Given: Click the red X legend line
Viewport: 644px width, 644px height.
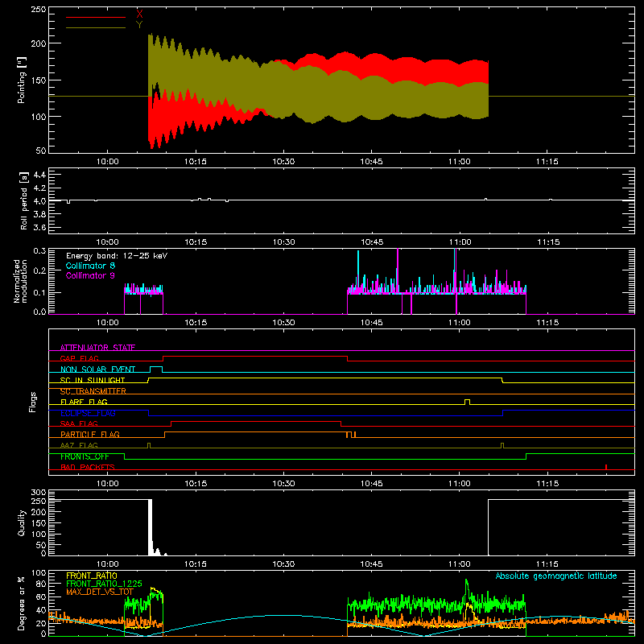Looking at the screenshot, I should (x=96, y=17).
